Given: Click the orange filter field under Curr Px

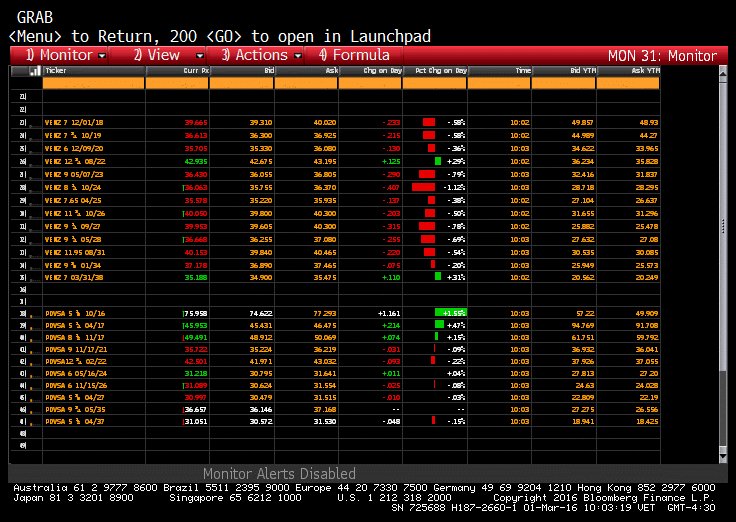Looking at the screenshot, I should [x=177, y=83].
